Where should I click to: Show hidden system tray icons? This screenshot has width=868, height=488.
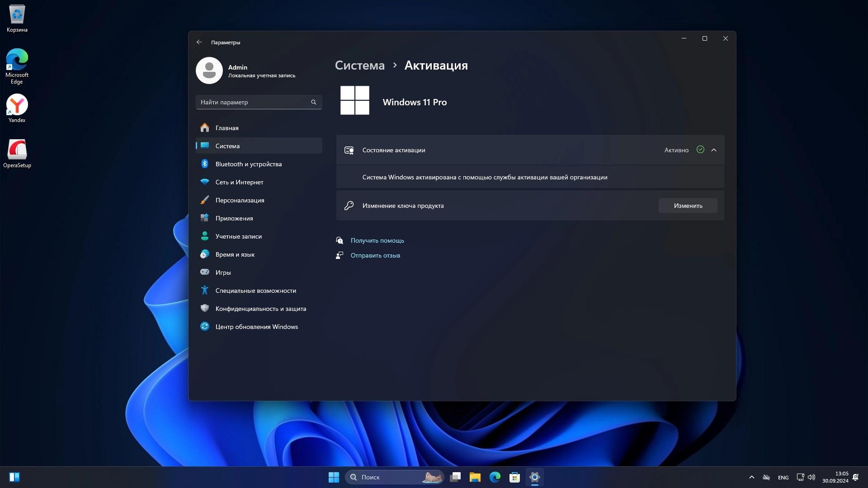pyautogui.click(x=751, y=477)
